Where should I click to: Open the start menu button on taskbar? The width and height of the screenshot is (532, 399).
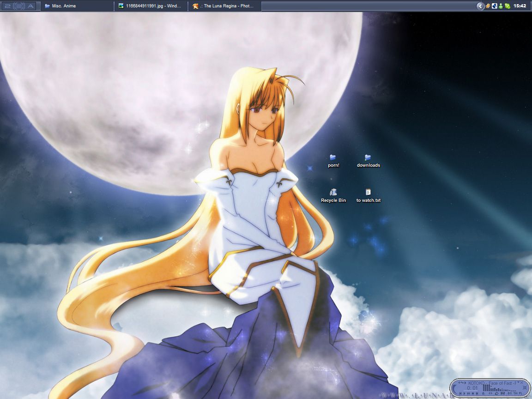point(18,6)
